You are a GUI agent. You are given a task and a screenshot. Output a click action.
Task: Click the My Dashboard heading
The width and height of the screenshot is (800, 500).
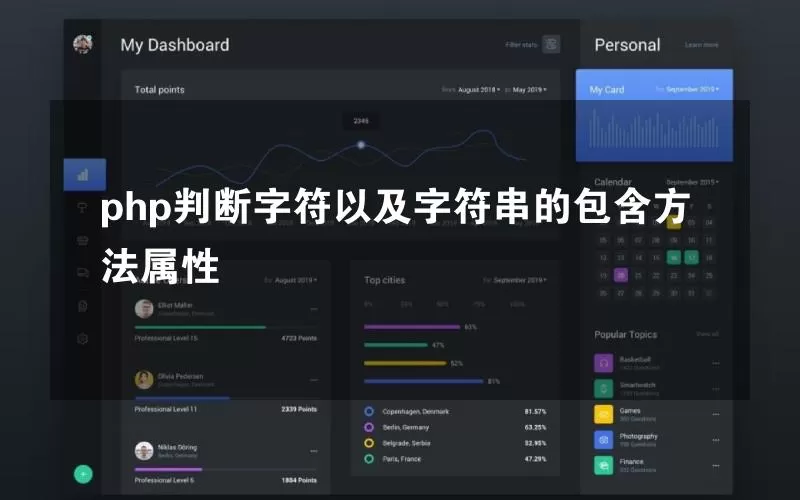(175, 45)
